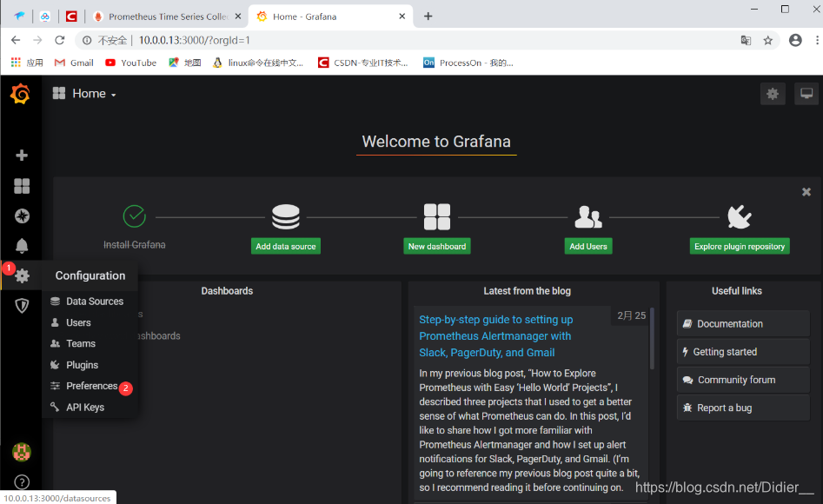Viewport: 823px width, 504px height.
Task: Open the Help question mark icon
Action: tap(22, 482)
